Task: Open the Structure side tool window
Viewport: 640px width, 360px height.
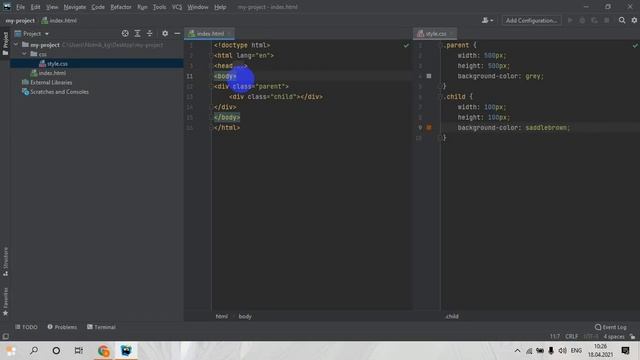Action: point(5,262)
